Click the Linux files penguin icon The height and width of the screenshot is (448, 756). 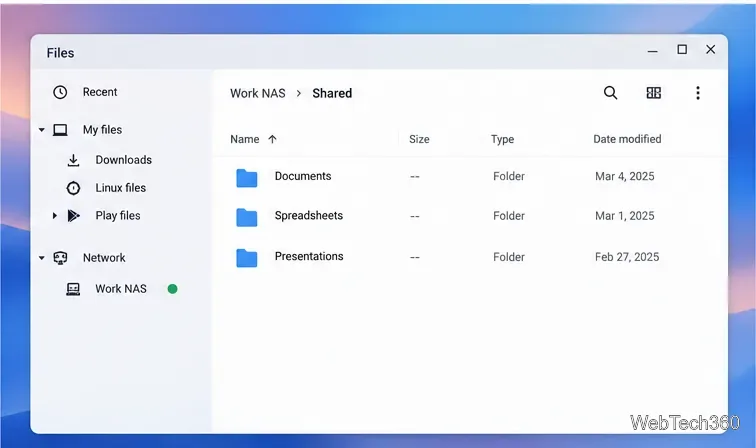coord(73,188)
